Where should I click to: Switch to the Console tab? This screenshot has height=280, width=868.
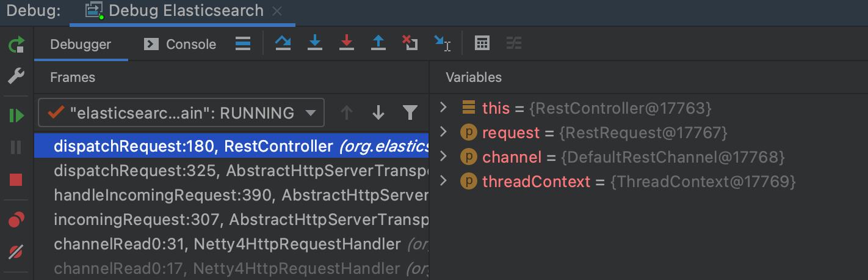coord(179,44)
